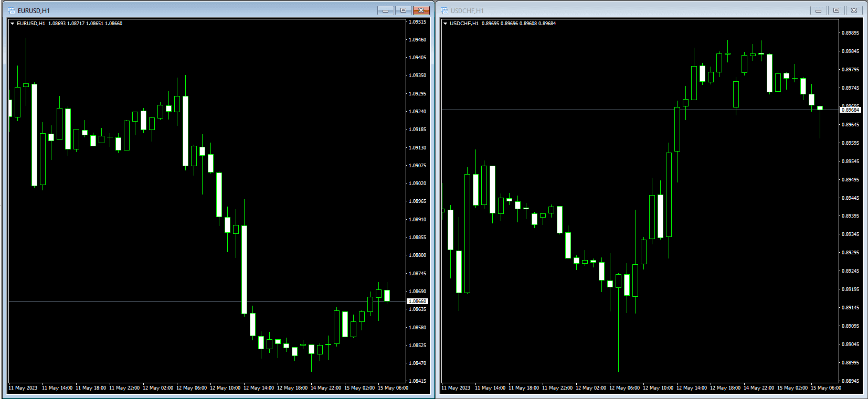Click the 0.89145 price scale label
The height and width of the screenshot is (399, 868).
[851, 308]
